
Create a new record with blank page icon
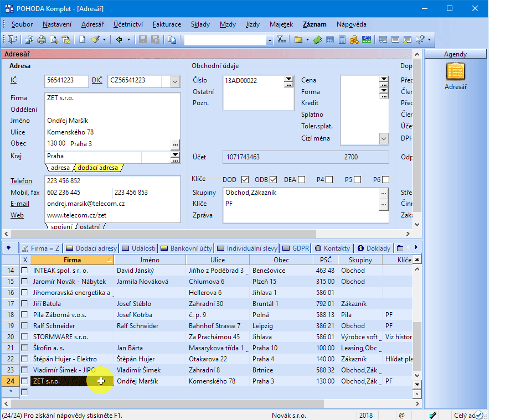pyautogui.click(x=82, y=39)
